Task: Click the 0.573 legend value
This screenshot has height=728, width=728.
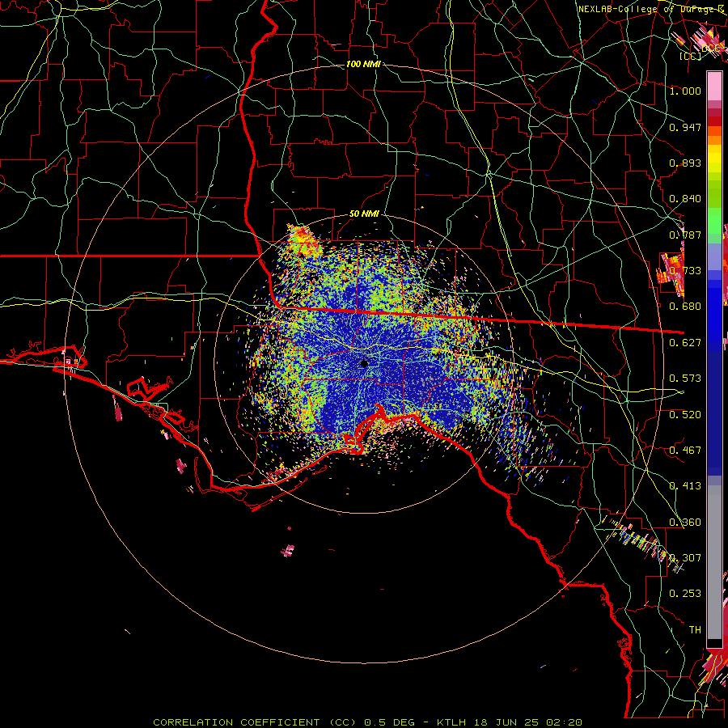Action: click(x=685, y=378)
